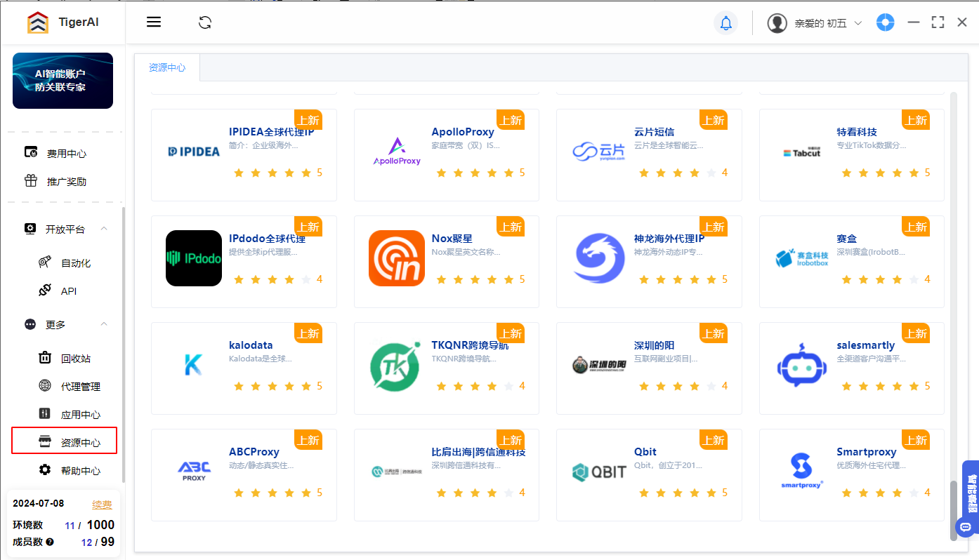Open the notification bell
This screenshot has height=560, width=979.
pos(726,23)
